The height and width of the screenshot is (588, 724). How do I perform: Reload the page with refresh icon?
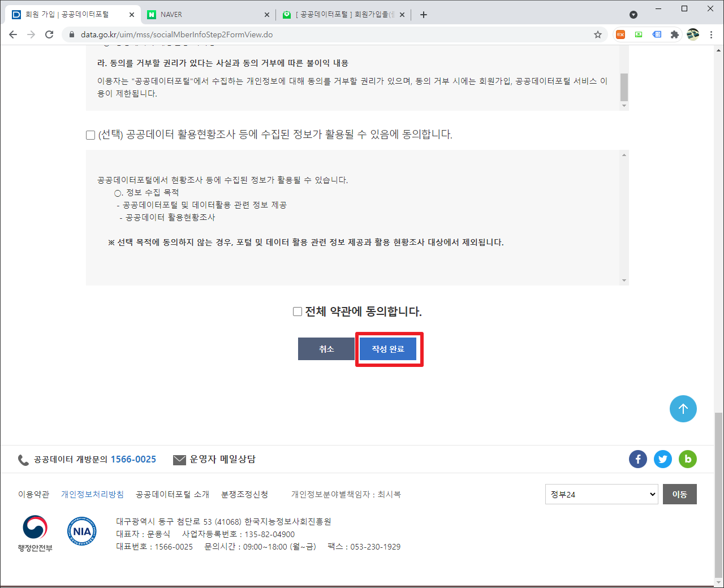[49, 34]
